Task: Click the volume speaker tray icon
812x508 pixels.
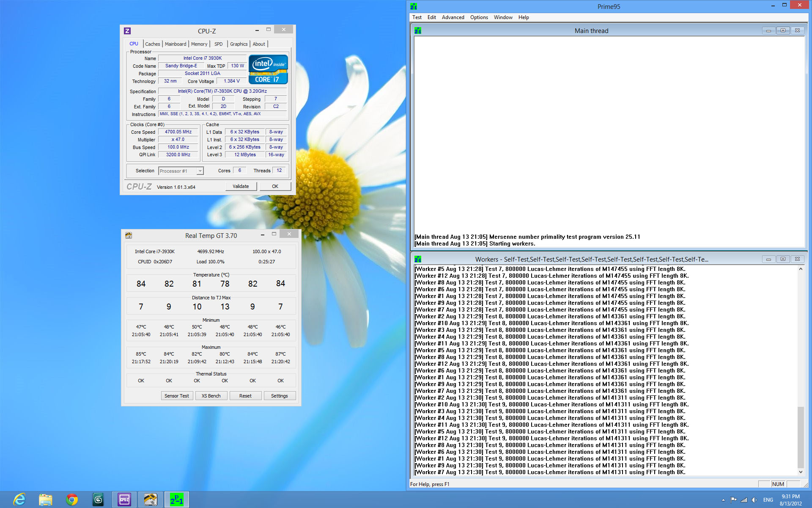Action: point(754,500)
